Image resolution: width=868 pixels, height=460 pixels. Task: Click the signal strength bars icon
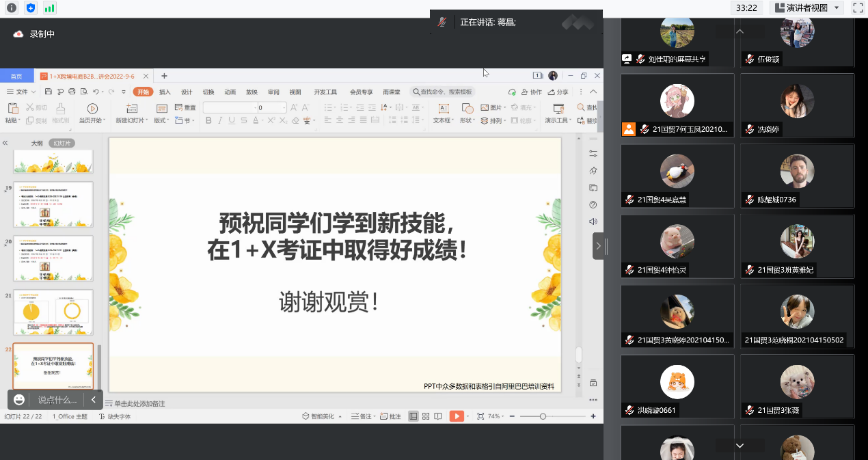(x=49, y=8)
